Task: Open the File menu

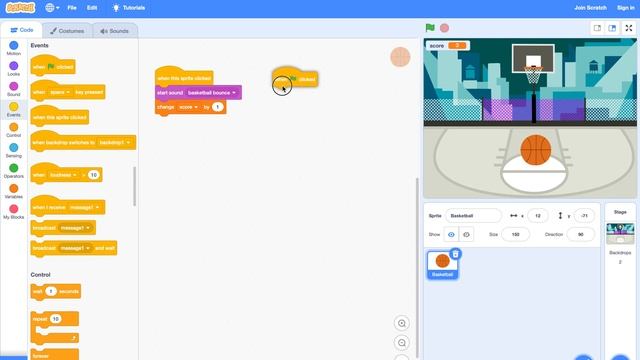Action: point(72,8)
